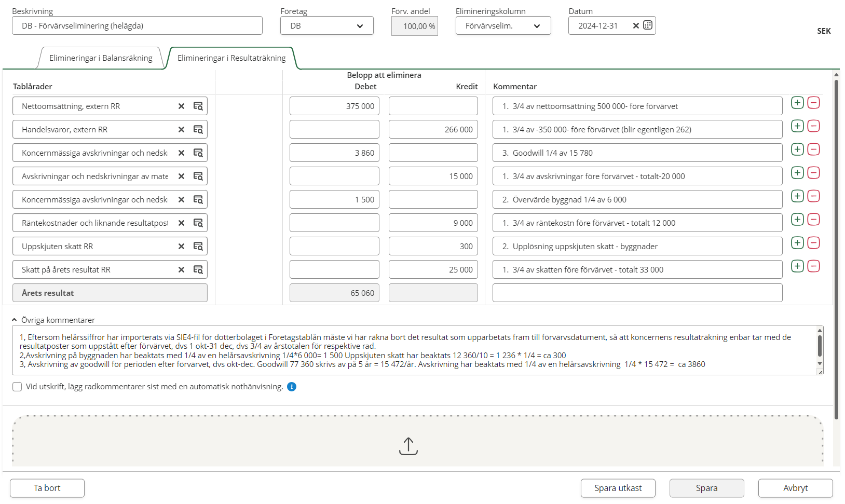Image resolution: width=845 pixels, height=504 pixels.
Task: Click the upload icon in the drop area
Action: pyautogui.click(x=408, y=446)
